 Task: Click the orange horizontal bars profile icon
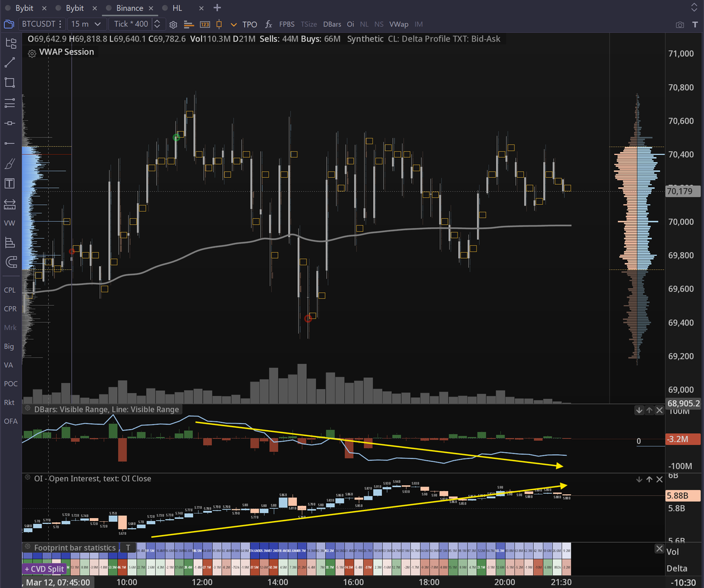189,25
